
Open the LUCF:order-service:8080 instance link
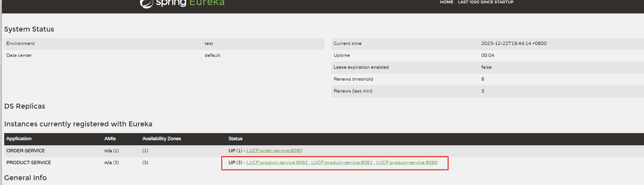click(x=274, y=151)
